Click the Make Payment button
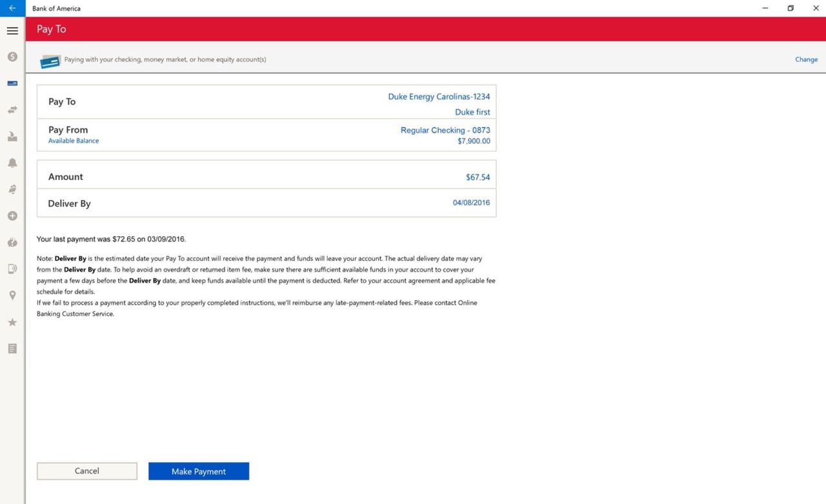 [199, 471]
